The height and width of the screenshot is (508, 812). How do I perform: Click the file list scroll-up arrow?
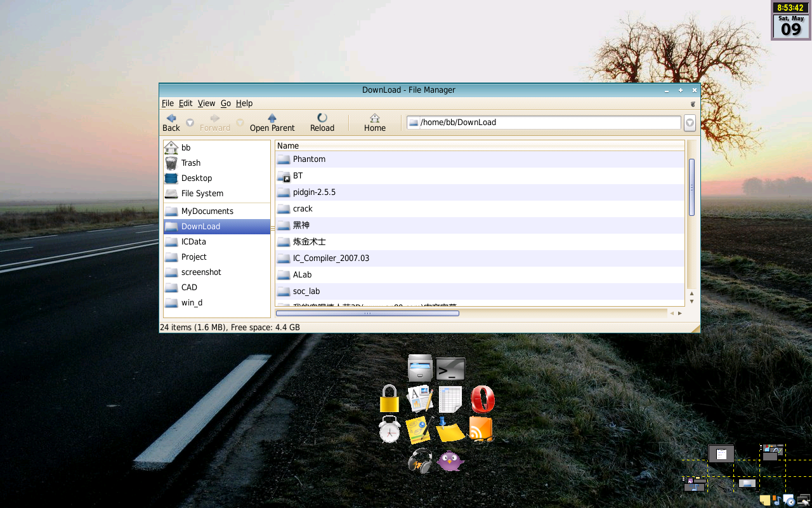pyautogui.click(x=691, y=293)
